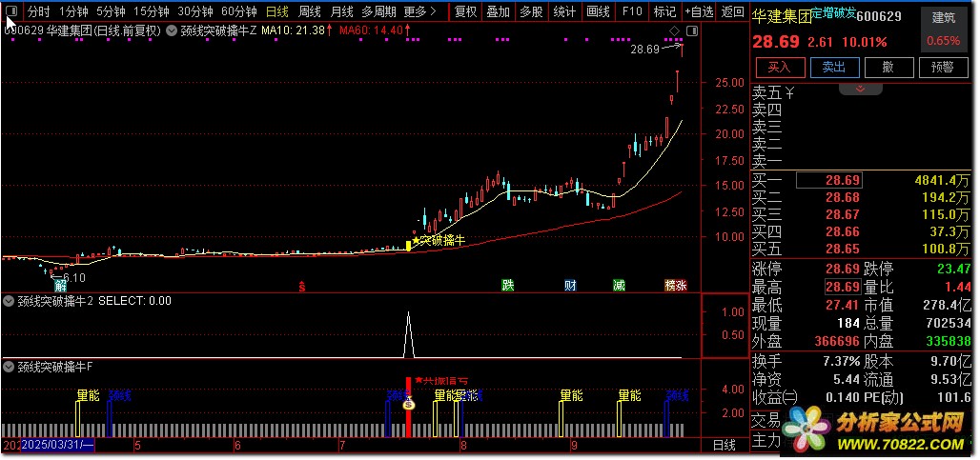Select the 30分钟 period tab
Image resolution: width=980 pixels, height=460 pixels.
(x=195, y=11)
